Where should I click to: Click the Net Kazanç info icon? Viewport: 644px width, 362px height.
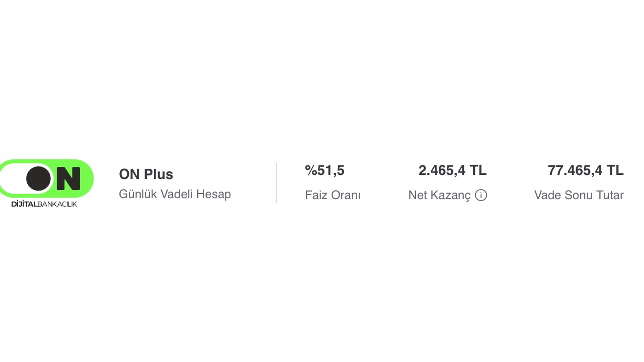coord(481,195)
